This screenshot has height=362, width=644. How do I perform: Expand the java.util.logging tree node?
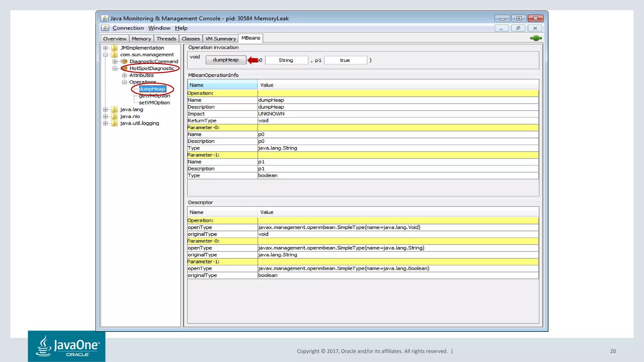(x=105, y=123)
